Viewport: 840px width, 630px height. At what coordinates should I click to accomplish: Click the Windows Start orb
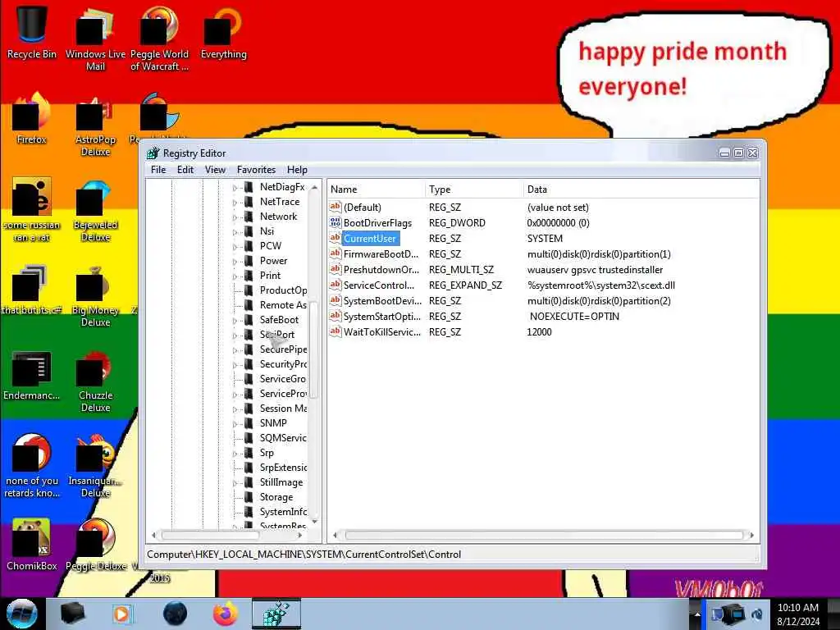coord(22,614)
